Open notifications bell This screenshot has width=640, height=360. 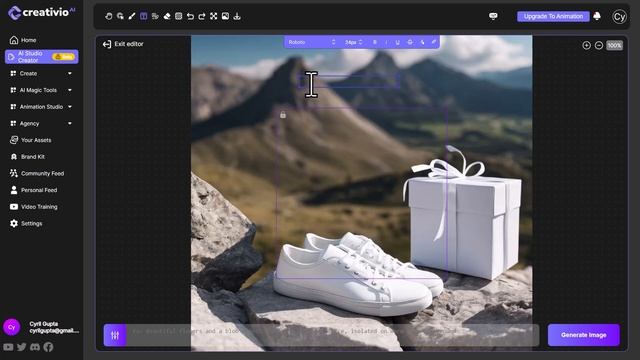click(597, 16)
